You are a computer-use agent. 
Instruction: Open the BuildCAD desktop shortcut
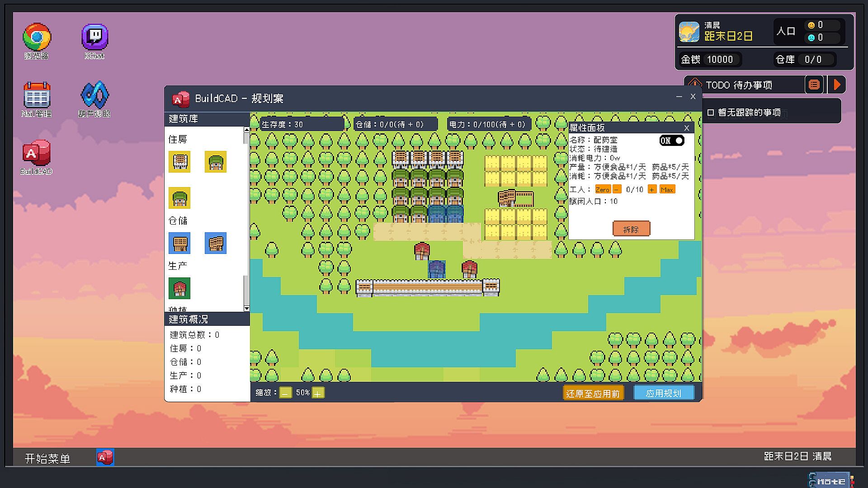(37, 153)
